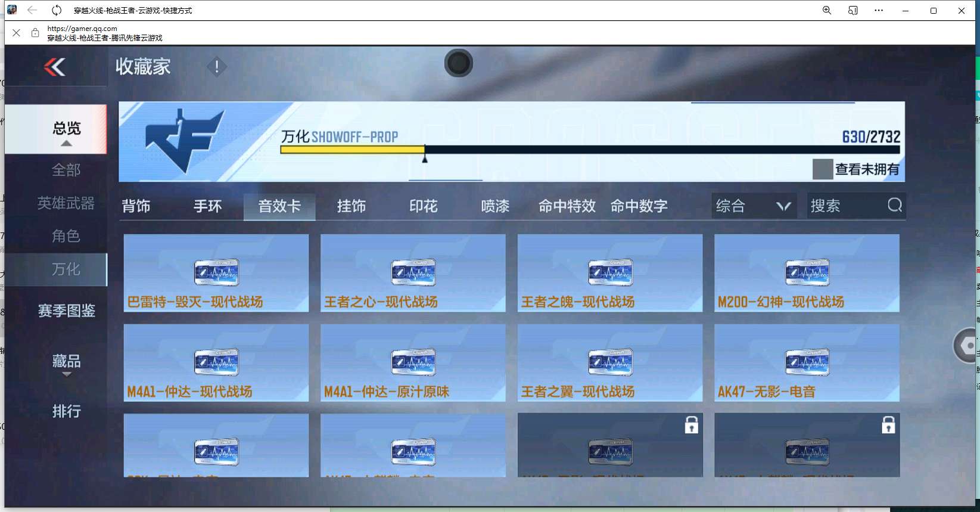Click the 收藏家 page title

pos(143,66)
